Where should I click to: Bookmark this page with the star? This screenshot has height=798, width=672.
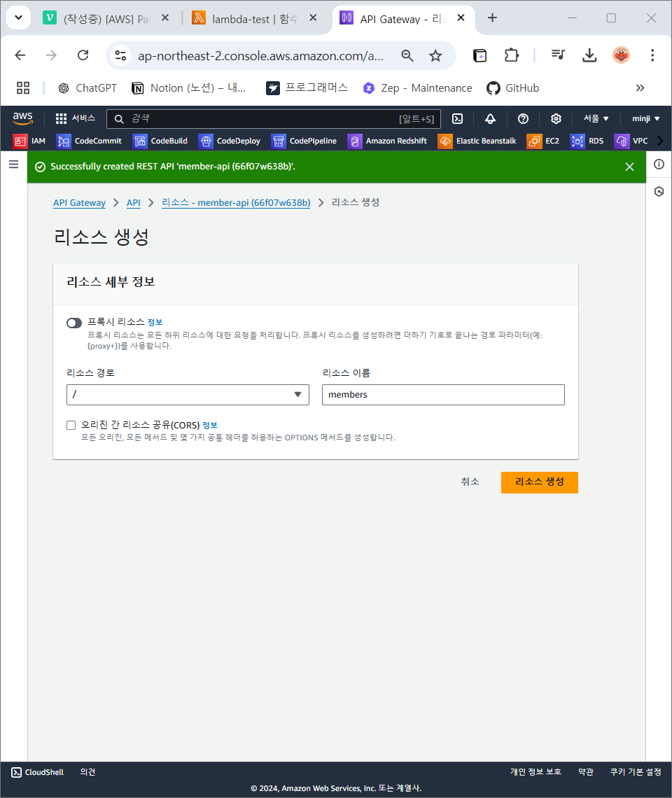(x=435, y=55)
